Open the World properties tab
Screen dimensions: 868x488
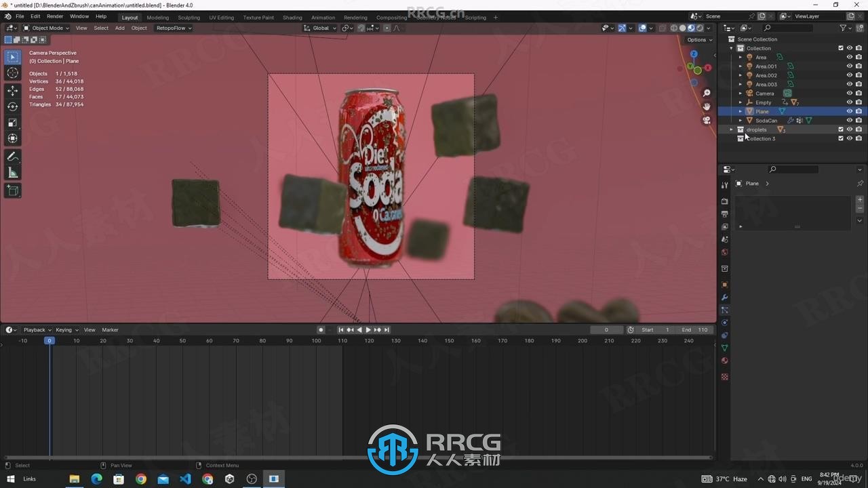click(x=724, y=252)
